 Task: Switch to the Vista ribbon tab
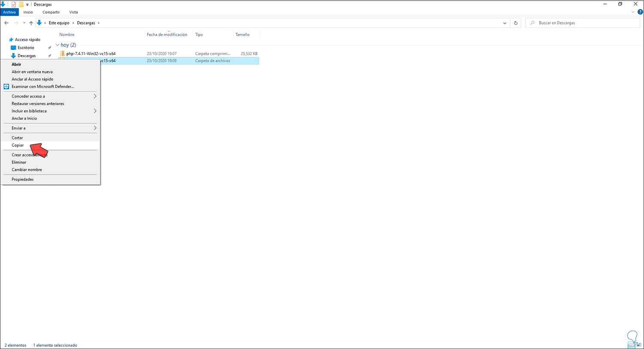73,12
